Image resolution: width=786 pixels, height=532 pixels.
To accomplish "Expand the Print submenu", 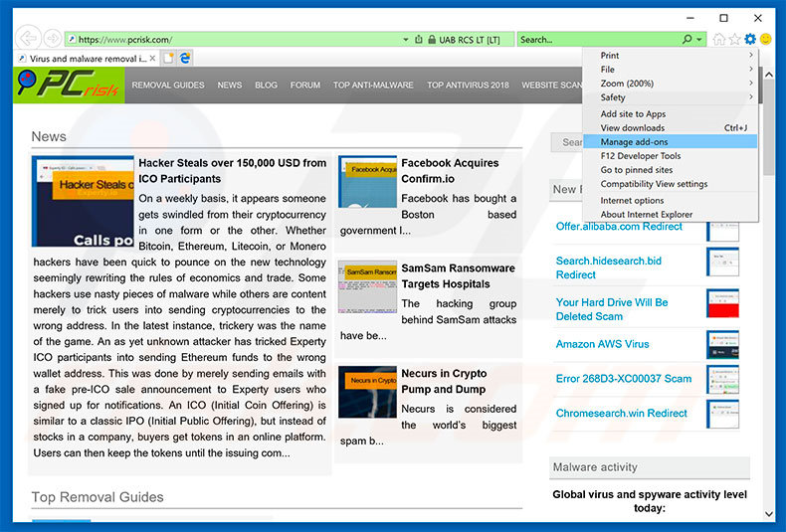I will (x=671, y=55).
